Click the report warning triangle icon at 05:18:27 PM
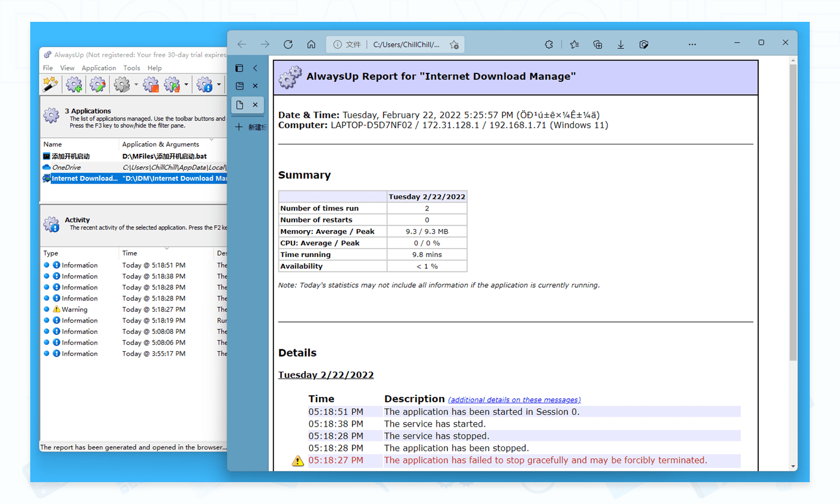The height and width of the screenshot is (504, 840). click(297, 461)
